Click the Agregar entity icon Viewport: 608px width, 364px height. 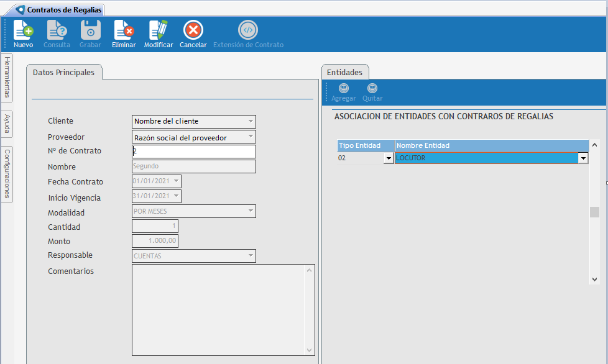coord(344,89)
